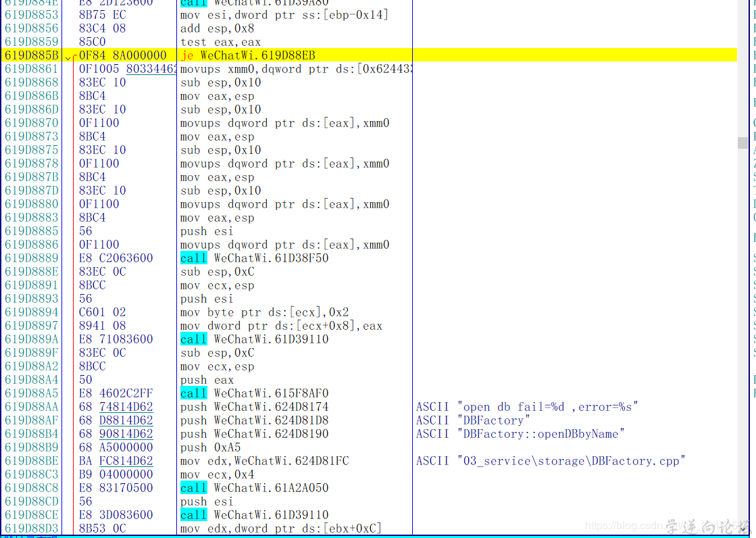Select the highlighted je WeChatWi.619D88EB instruction
Image resolution: width=756 pixels, height=538 pixels.
click(x=248, y=55)
